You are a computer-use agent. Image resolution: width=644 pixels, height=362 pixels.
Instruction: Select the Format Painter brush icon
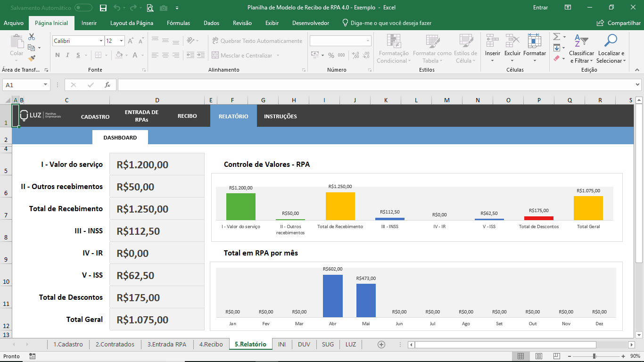point(32,58)
